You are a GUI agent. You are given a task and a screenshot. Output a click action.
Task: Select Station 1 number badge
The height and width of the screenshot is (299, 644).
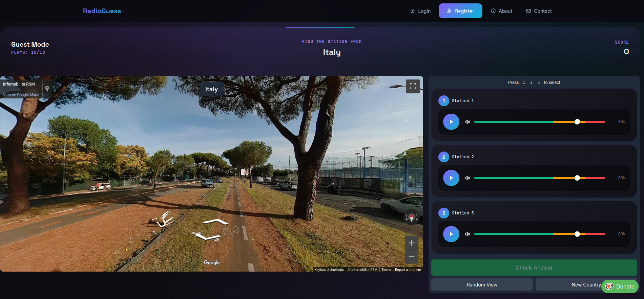tap(443, 101)
